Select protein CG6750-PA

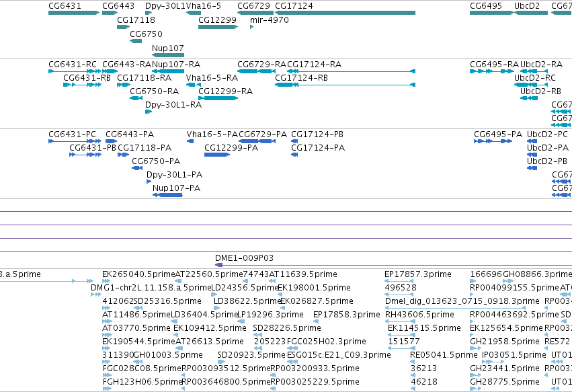[137, 168]
